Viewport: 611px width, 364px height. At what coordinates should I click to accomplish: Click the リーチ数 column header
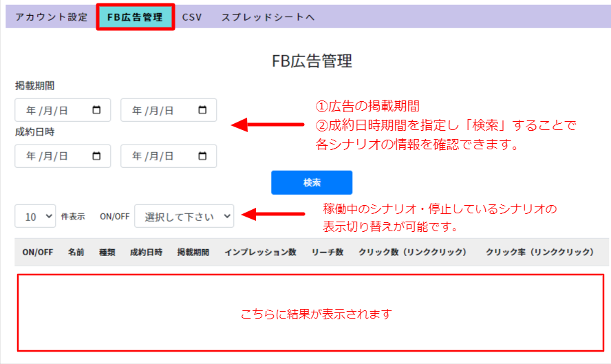pyautogui.click(x=328, y=252)
